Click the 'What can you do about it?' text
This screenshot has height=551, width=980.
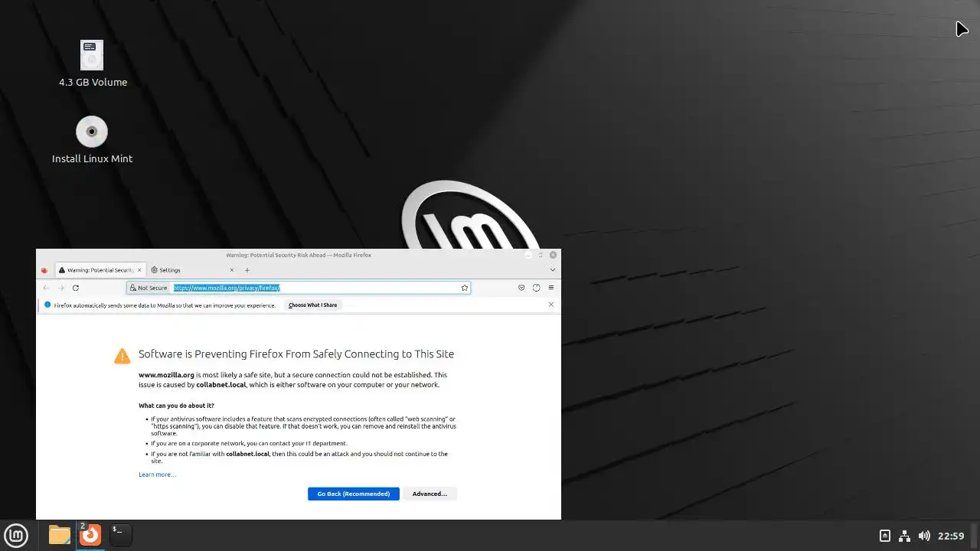tap(176, 406)
